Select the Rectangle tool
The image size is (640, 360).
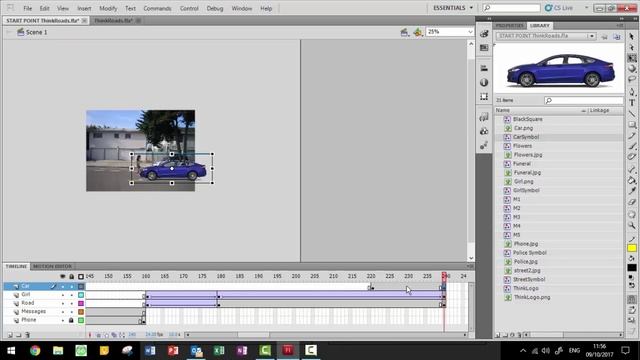point(632,124)
